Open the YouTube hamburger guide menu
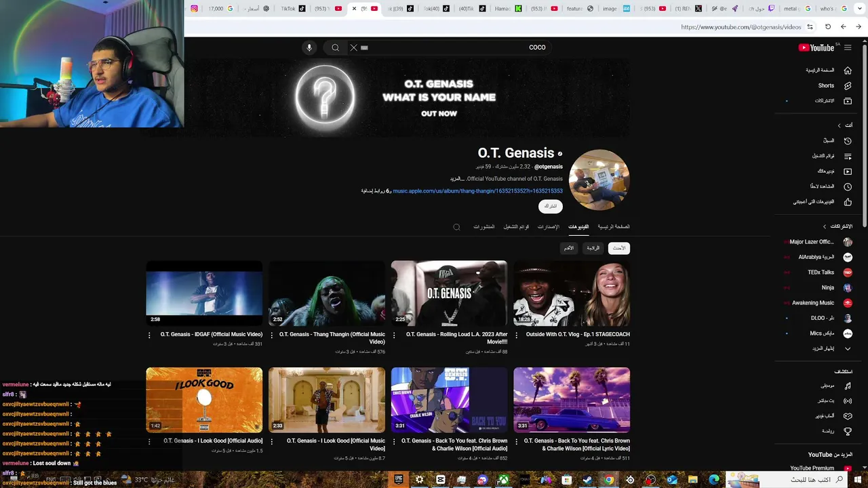This screenshot has width=868, height=488. 848,47
